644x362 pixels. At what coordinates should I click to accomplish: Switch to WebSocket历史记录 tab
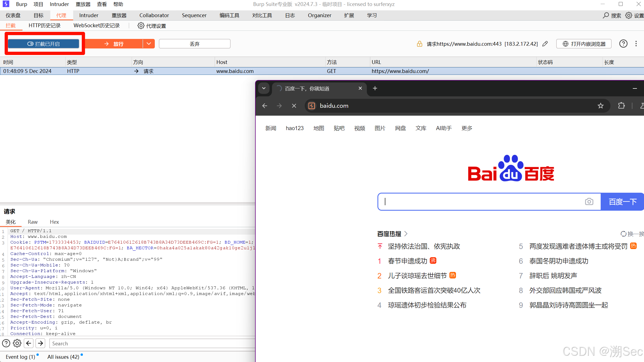click(97, 26)
